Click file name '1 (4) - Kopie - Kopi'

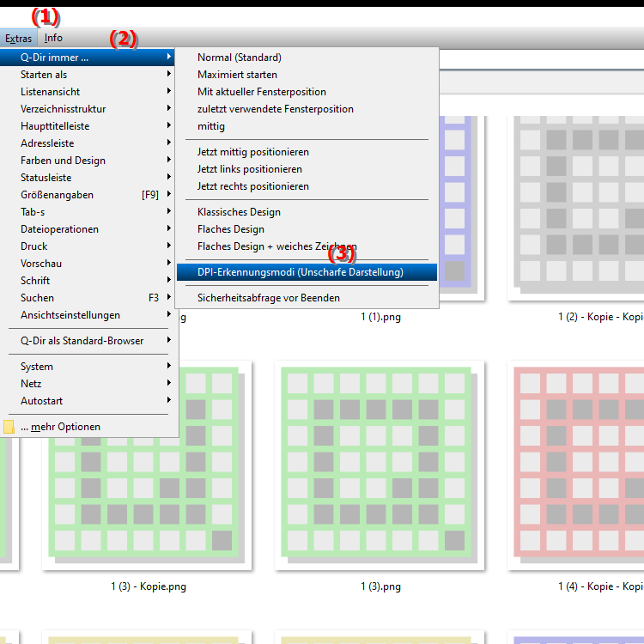point(601,586)
